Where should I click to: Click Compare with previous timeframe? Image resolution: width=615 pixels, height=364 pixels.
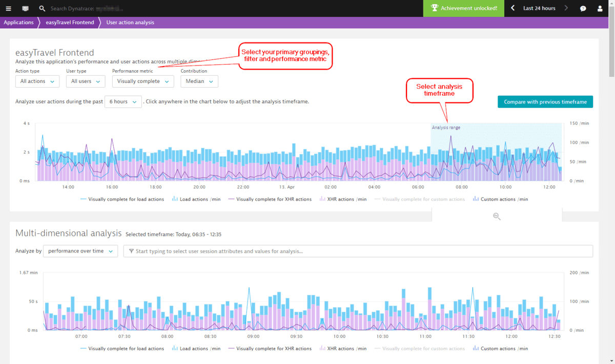(545, 101)
